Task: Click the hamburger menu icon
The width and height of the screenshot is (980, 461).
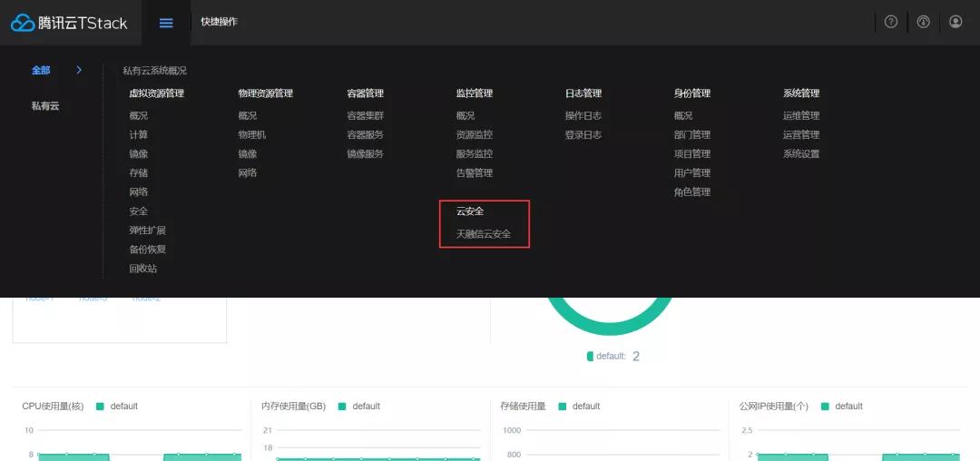Action: 166,23
